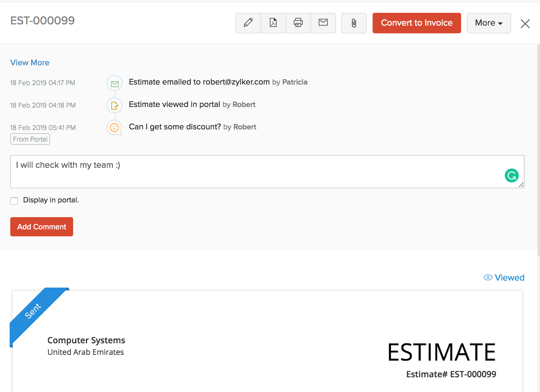This screenshot has height=392, width=540.
Task: Edit the estimate using the pencil icon
Action: coord(248,23)
